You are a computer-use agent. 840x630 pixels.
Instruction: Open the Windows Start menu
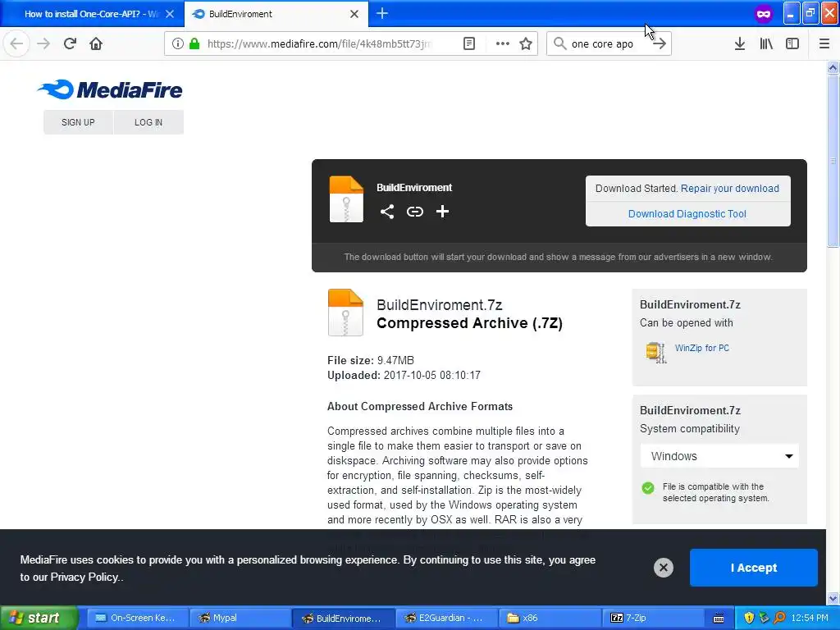pyautogui.click(x=39, y=618)
